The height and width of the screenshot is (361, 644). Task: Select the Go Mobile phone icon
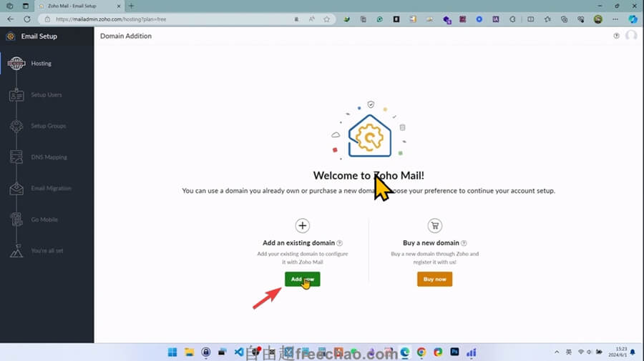pyautogui.click(x=16, y=220)
